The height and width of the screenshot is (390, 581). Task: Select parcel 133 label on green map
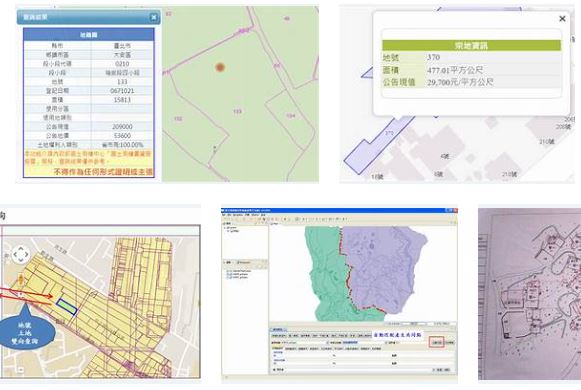point(238,111)
